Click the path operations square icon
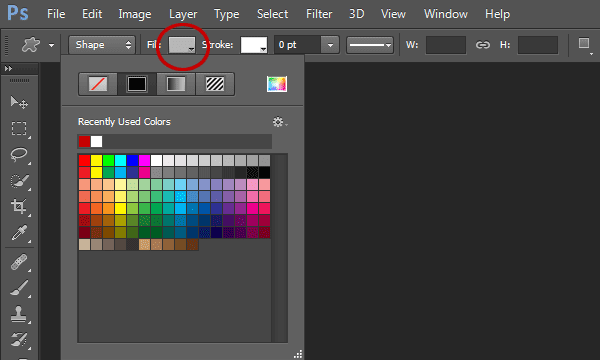The height and width of the screenshot is (360, 600). click(584, 43)
